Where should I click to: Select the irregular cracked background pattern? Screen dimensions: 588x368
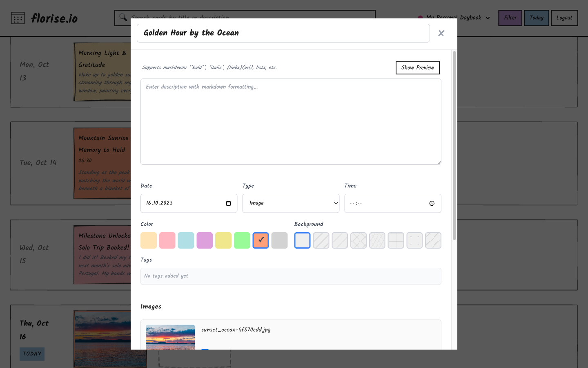point(377,240)
